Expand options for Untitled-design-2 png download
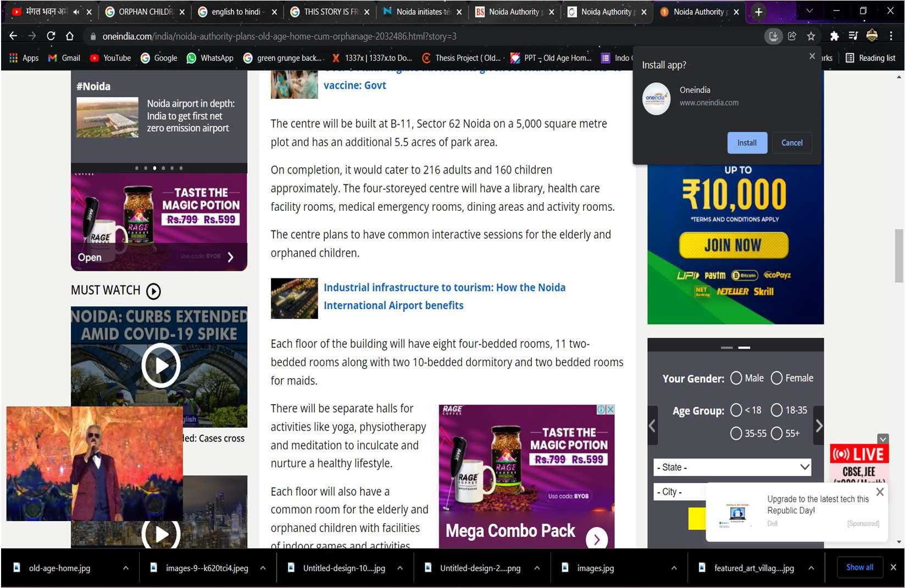 point(537,568)
